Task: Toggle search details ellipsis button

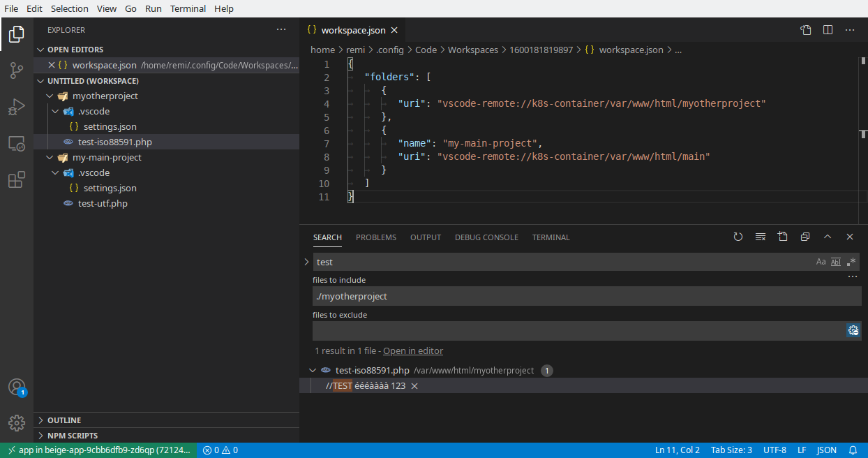Action: coord(852,277)
